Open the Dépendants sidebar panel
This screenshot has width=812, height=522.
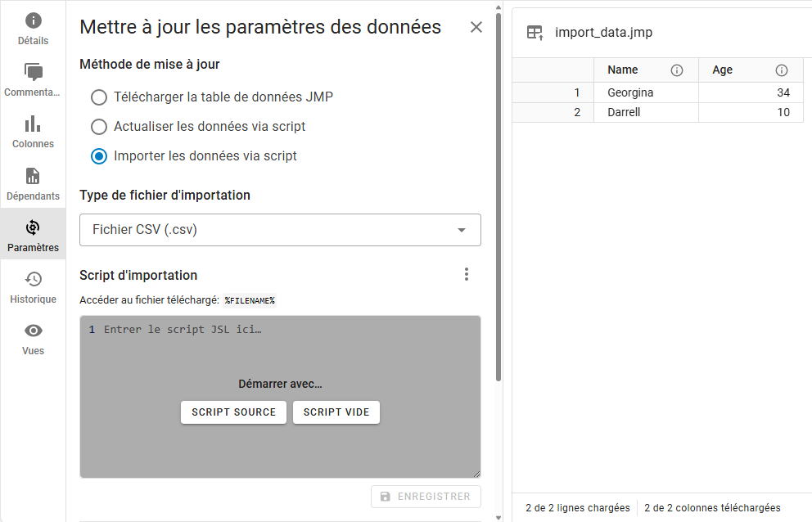click(x=33, y=184)
